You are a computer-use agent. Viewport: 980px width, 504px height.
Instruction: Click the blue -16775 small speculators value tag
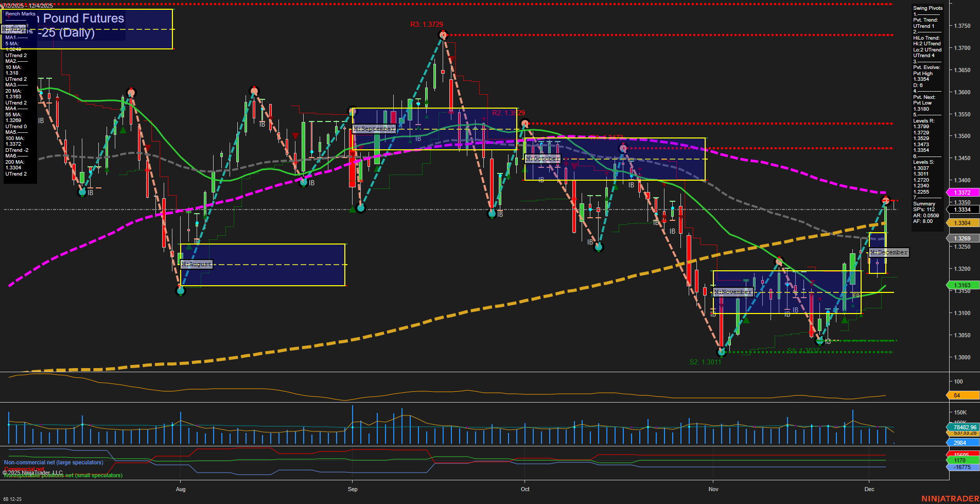pos(959,467)
